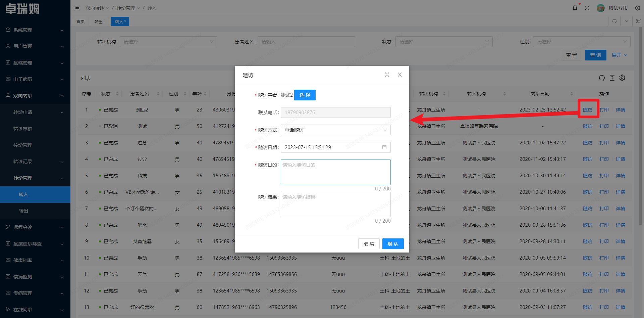Maximize the 随访 dialog using expand icon
The height and width of the screenshot is (318, 644).
pyautogui.click(x=387, y=75)
